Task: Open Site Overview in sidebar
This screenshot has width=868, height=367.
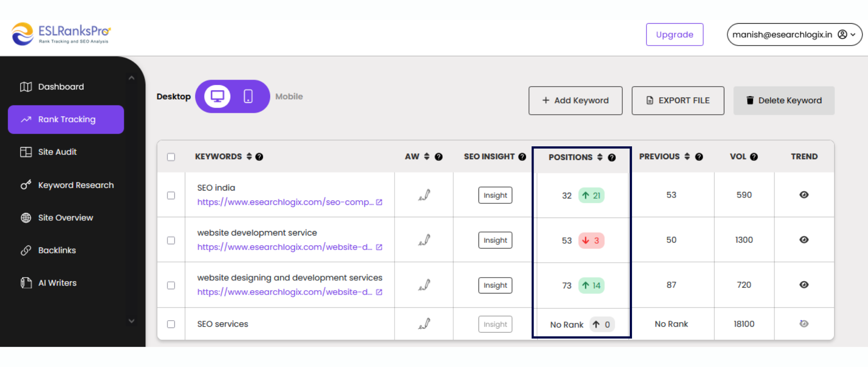Action: pyautogui.click(x=66, y=218)
